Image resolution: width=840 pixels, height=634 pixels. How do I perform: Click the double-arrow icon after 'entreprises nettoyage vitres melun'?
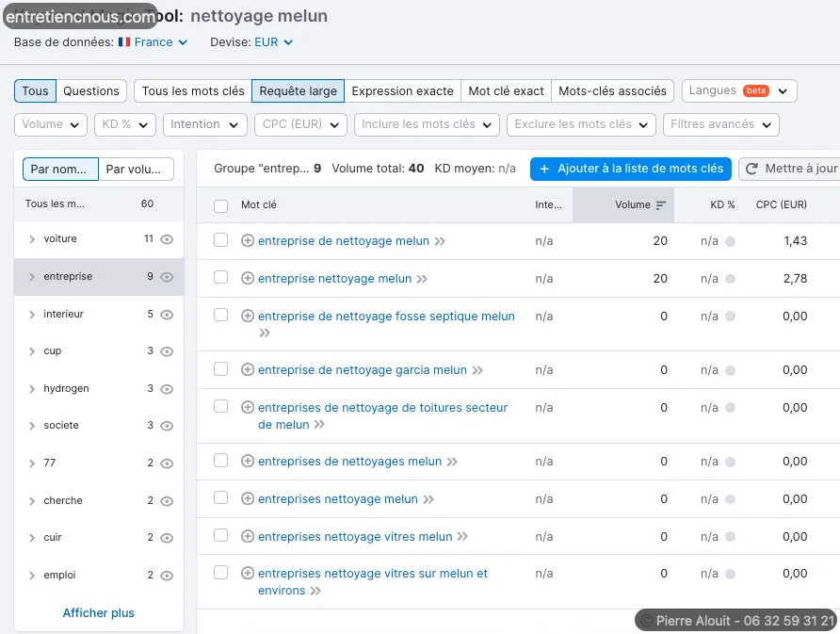click(x=462, y=537)
